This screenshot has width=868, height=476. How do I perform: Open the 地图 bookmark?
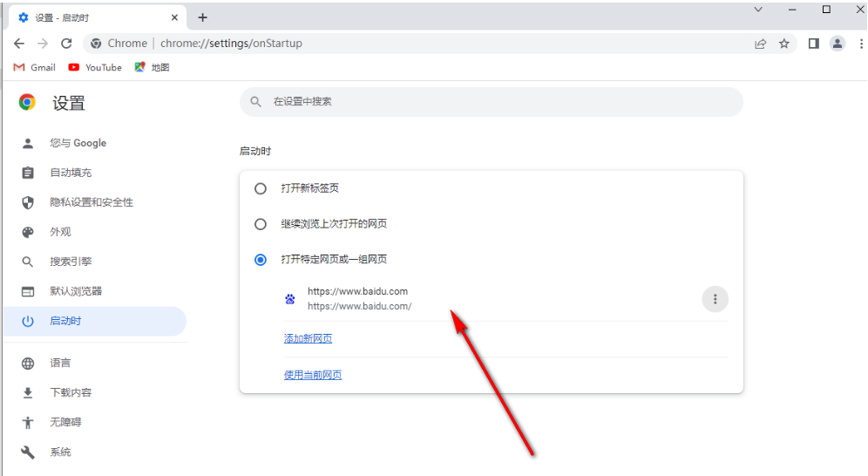pyautogui.click(x=152, y=67)
